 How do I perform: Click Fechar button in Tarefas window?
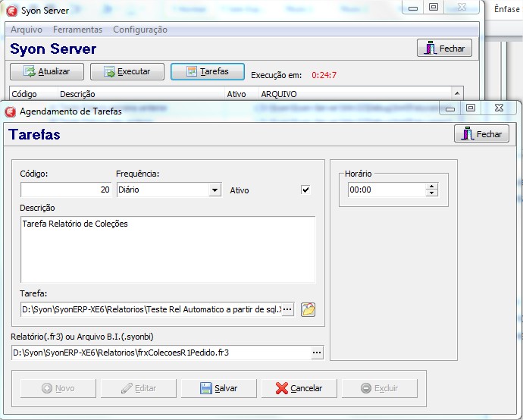pos(481,133)
